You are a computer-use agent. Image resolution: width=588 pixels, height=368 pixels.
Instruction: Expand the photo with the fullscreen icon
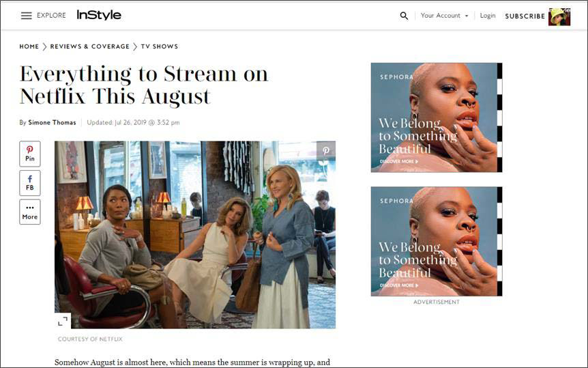pyautogui.click(x=63, y=321)
